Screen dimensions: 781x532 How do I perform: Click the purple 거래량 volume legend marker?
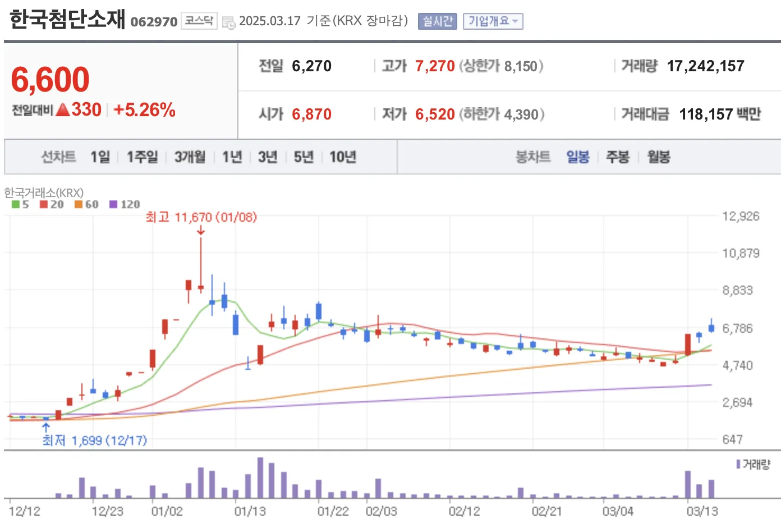[x=738, y=464]
